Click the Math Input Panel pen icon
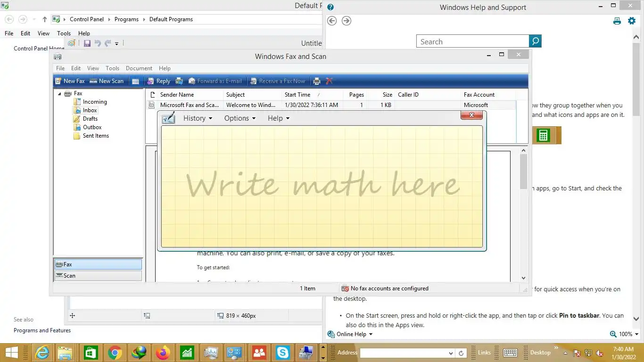This screenshot has height=362, width=644. (x=168, y=118)
